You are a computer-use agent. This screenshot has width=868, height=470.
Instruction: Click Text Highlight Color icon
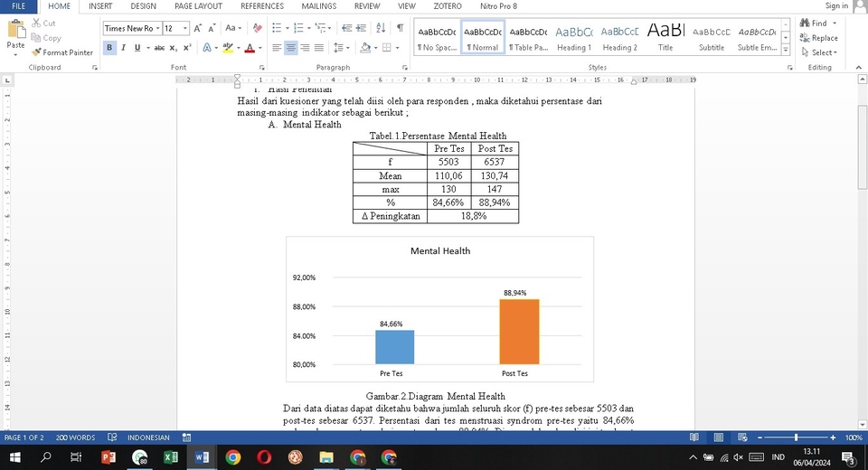(x=227, y=48)
